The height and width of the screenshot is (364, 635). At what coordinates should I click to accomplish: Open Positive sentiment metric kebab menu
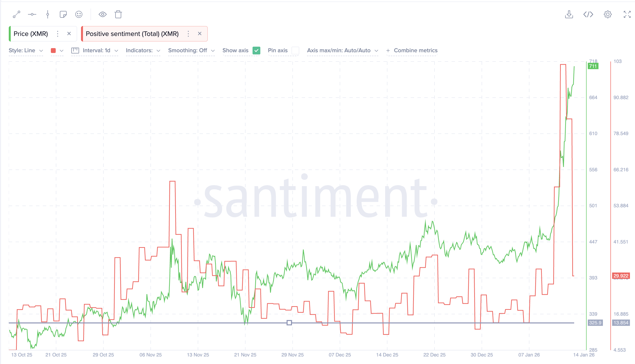(188, 34)
